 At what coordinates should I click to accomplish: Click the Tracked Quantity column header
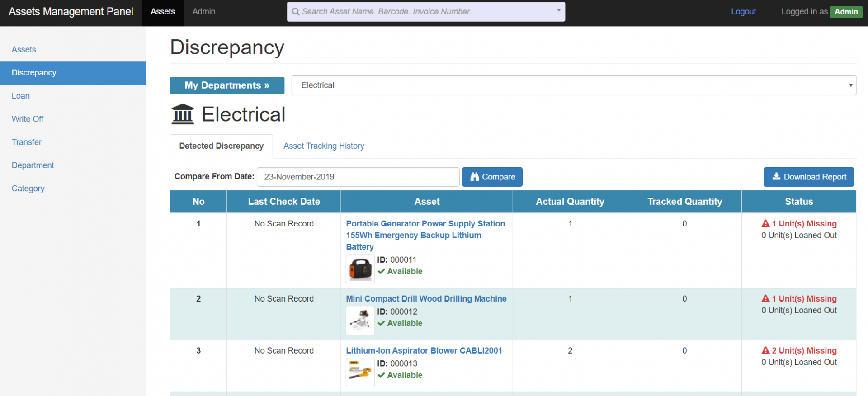tap(684, 202)
